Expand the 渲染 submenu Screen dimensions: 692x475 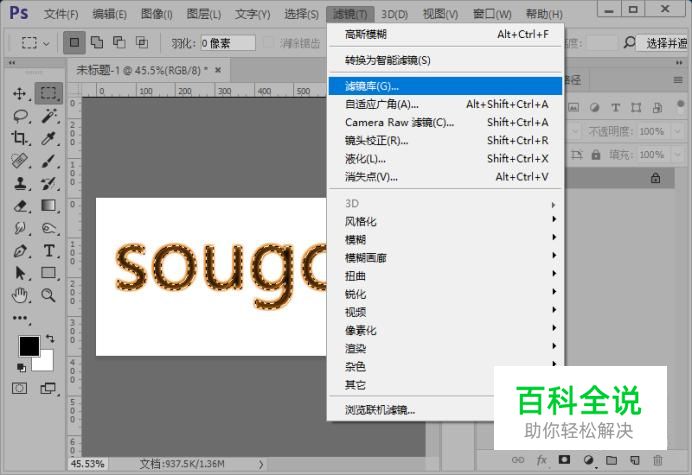445,348
